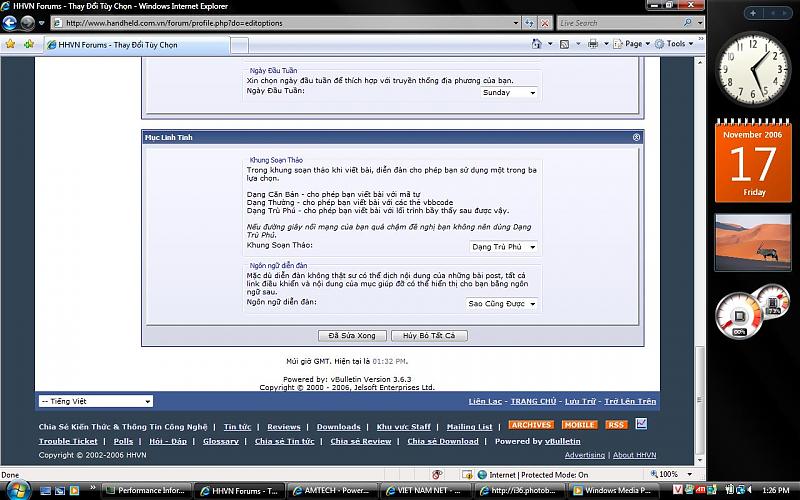800x500 pixels.
Task: Collapse the Mục Linh Tinh section
Action: pos(636,137)
